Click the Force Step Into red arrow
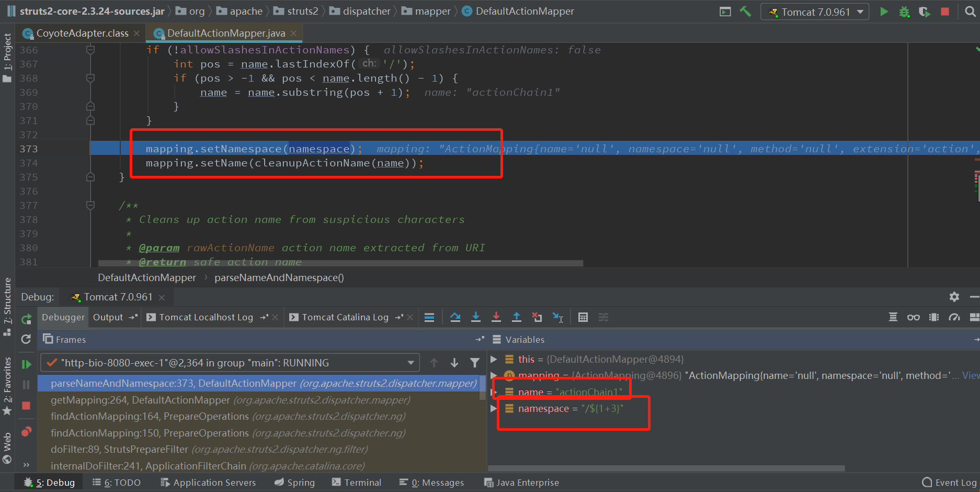This screenshot has width=980, height=492. click(x=496, y=317)
